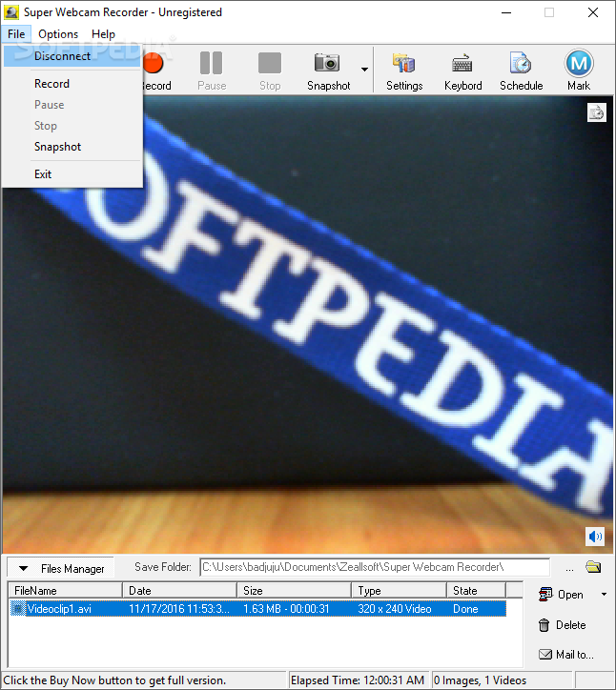
Task: Choose Snapshot from the File menu
Action: (72, 147)
